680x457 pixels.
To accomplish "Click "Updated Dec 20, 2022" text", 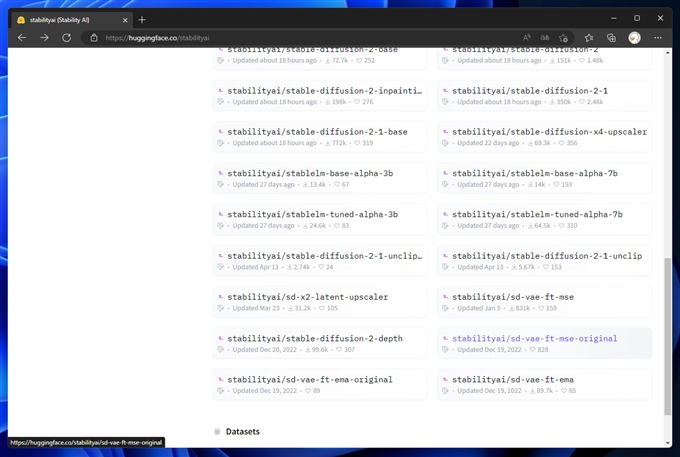I will (x=265, y=349).
